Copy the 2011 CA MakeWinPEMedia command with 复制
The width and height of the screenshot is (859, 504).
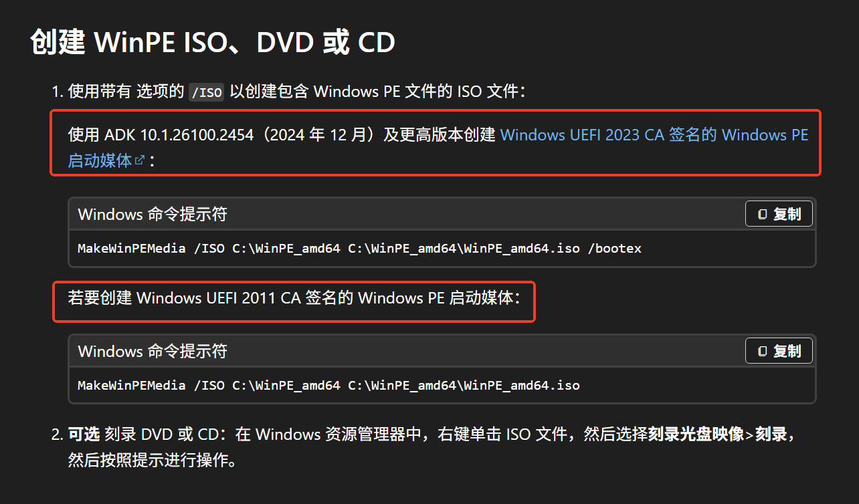pyautogui.click(x=779, y=351)
